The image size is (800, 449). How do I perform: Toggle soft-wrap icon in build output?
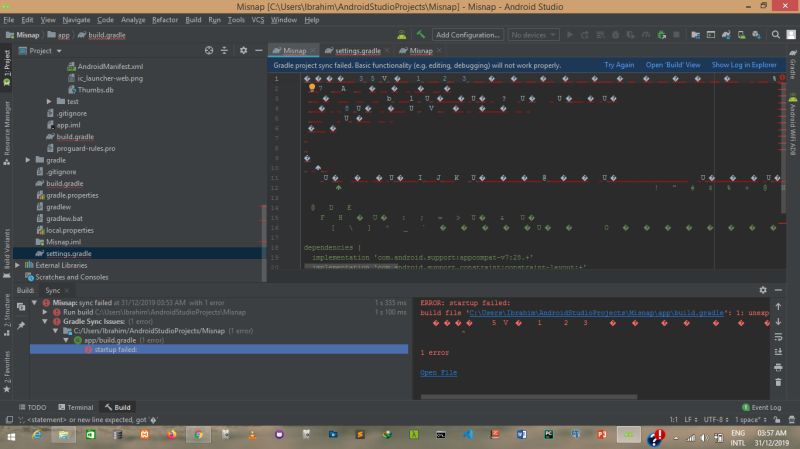pyautogui.click(x=778, y=337)
